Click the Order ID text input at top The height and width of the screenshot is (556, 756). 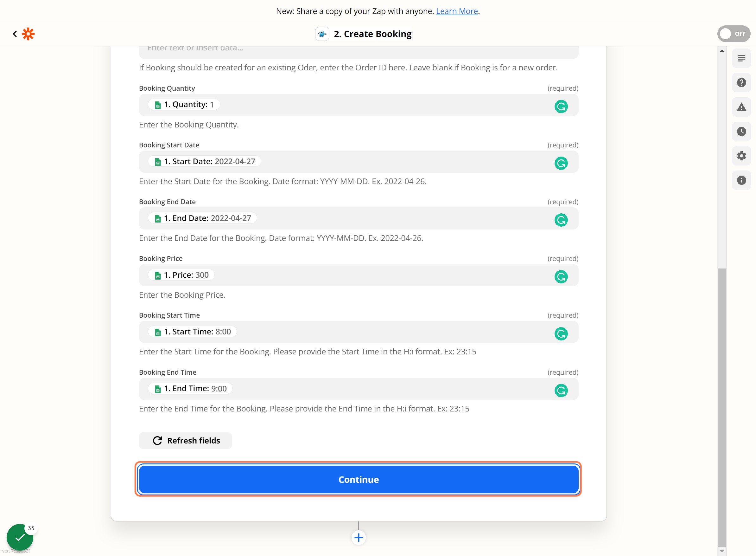pyautogui.click(x=359, y=52)
